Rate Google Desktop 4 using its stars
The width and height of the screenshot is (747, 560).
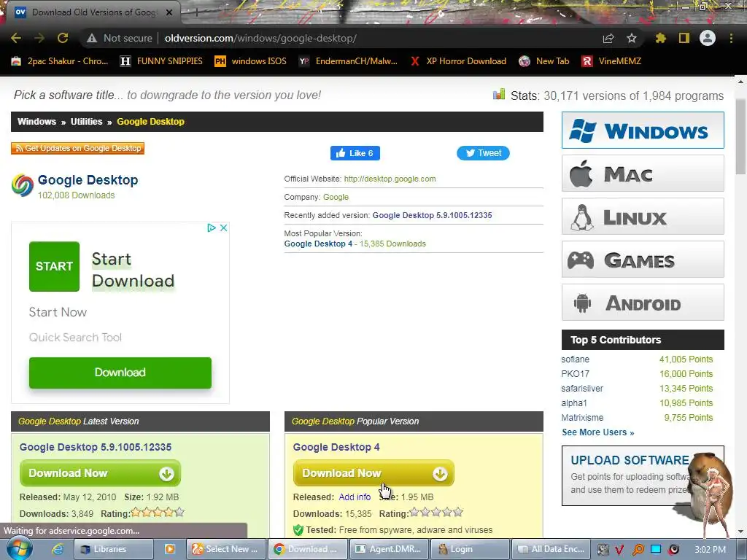click(436, 513)
